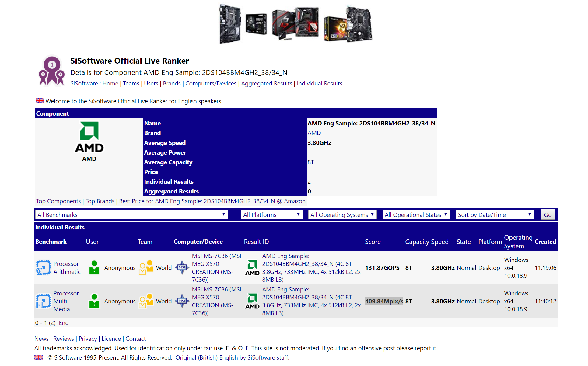Open the Computers/Devices navigation link
588x366 pixels.
tap(211, 83)
